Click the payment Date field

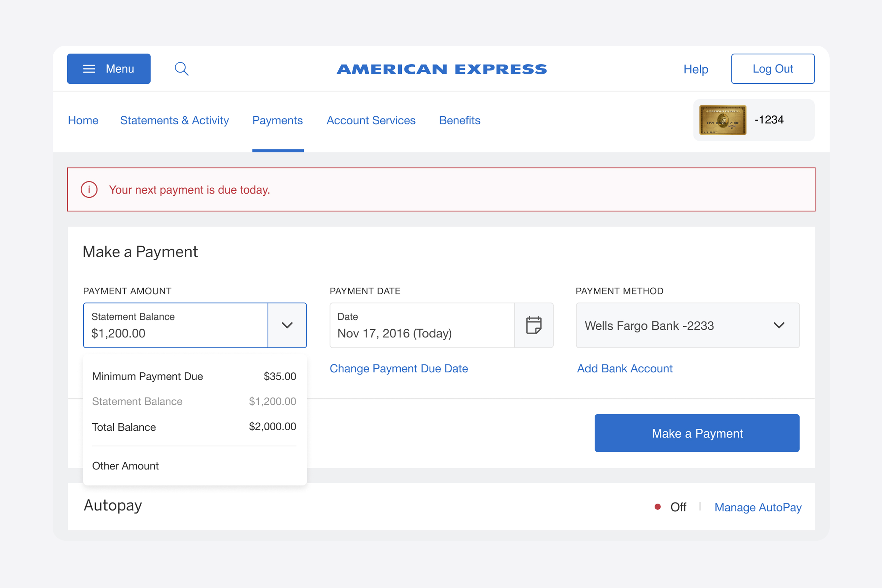pyautogui.click(x=422, y=325)
